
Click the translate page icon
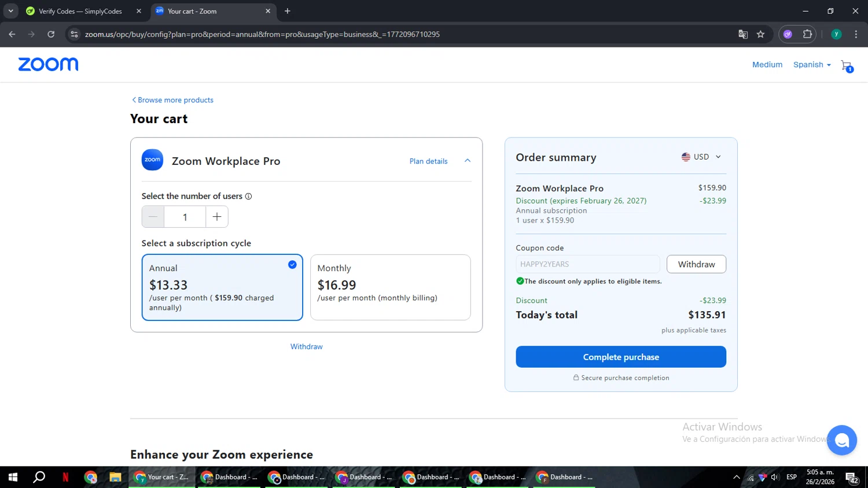pos(743,35)
